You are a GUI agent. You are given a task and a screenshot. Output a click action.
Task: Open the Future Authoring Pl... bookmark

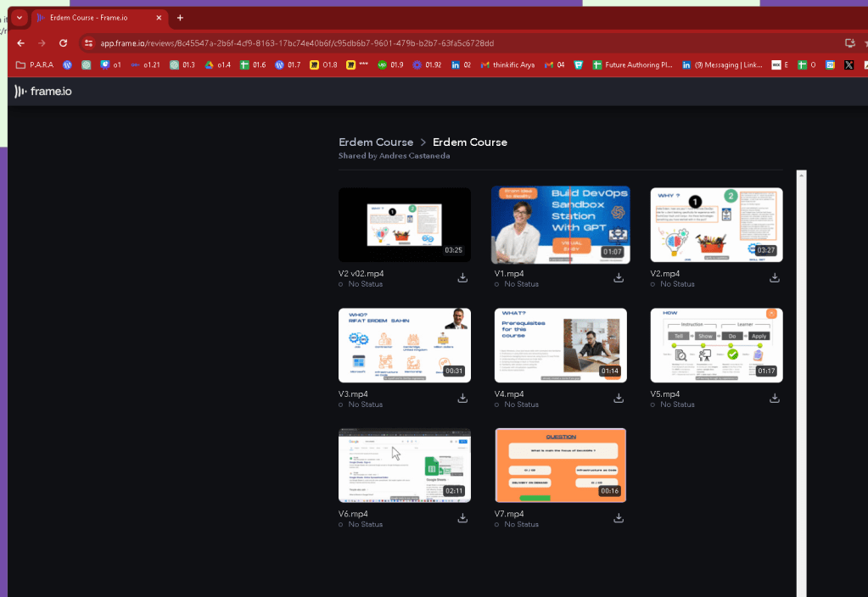tap(633, 64)
